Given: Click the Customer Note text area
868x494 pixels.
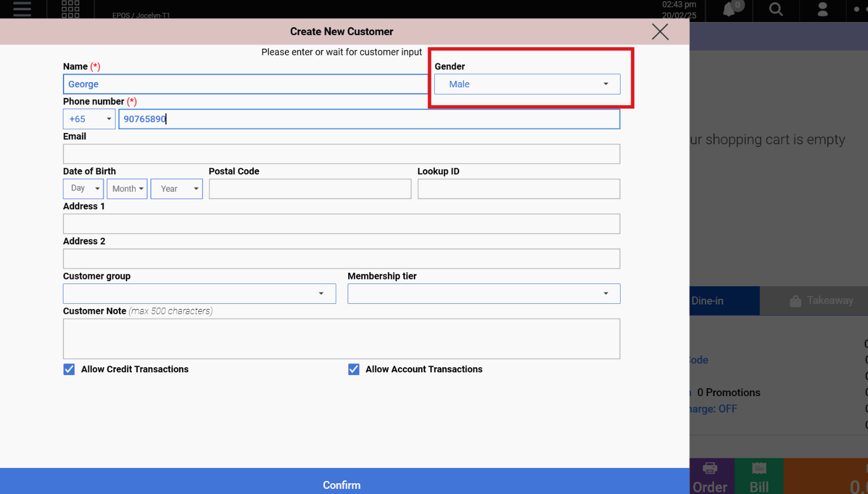Looking at the screenshot, I should [341, 339].
